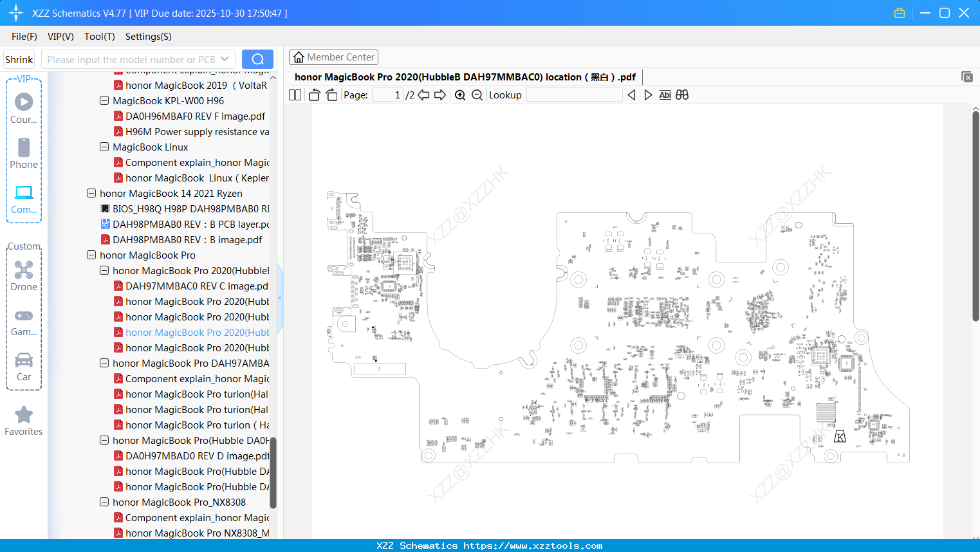
Task: Click the Lookup text field
Action: click(x=575, y=95)
